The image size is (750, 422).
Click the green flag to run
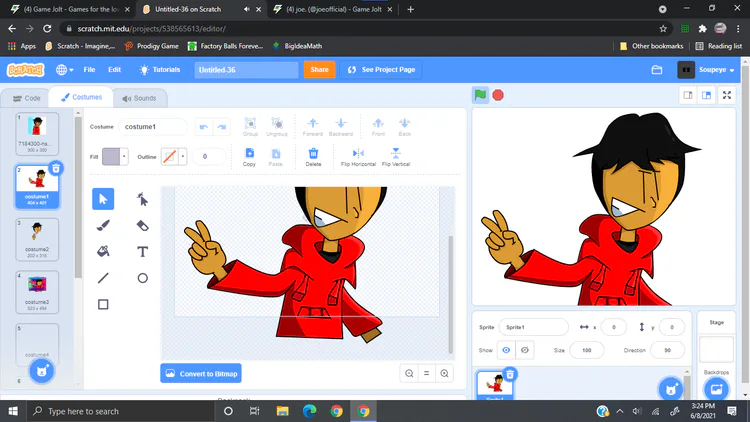480,95
